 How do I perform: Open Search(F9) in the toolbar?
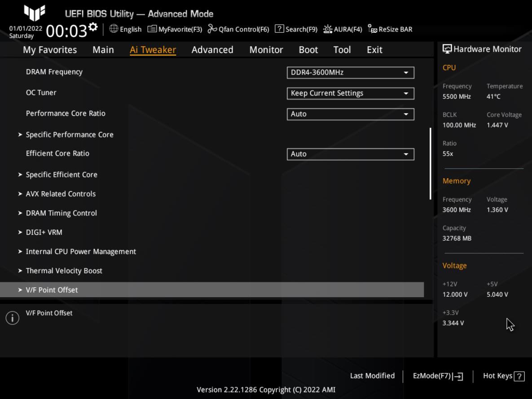pyautogui.click(x=296, y=29)
